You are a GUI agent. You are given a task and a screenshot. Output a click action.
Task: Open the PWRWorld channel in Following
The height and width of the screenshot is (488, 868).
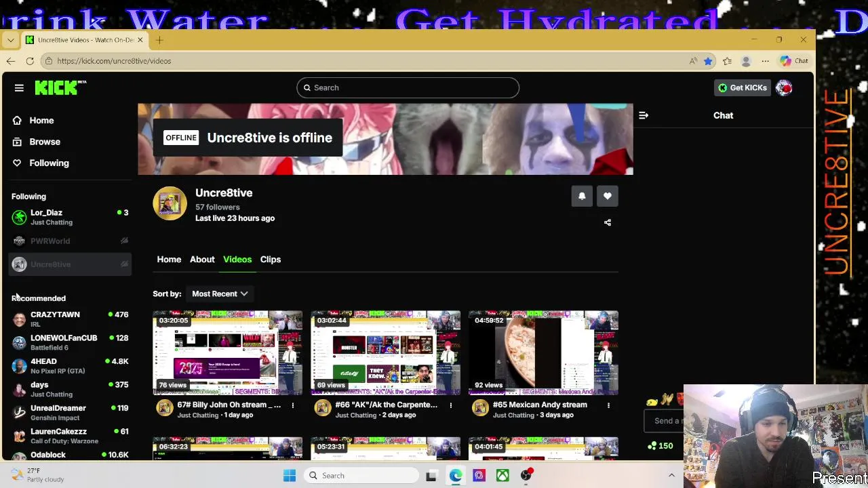(x=70, y=241)
